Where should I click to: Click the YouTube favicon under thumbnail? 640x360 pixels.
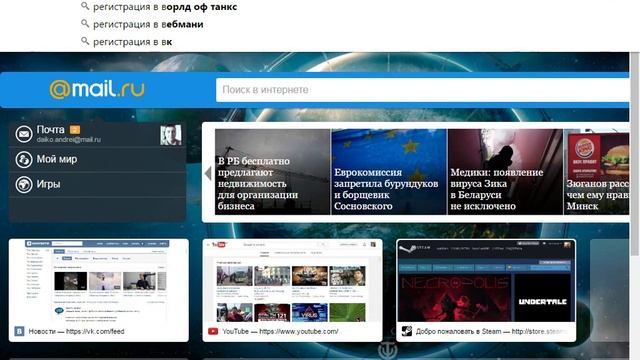[213, 331]
